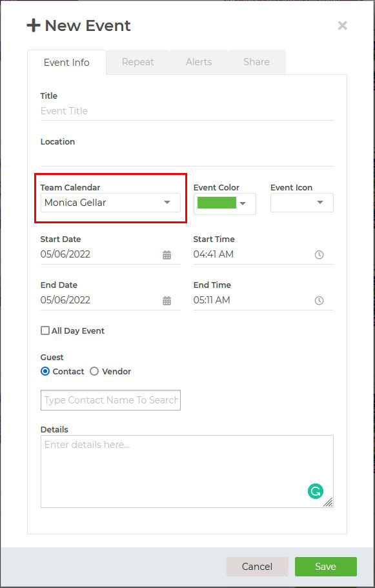Switch to the Alerts tab
The width and height of the screenshot is (375, 588).
coord(199,62)
